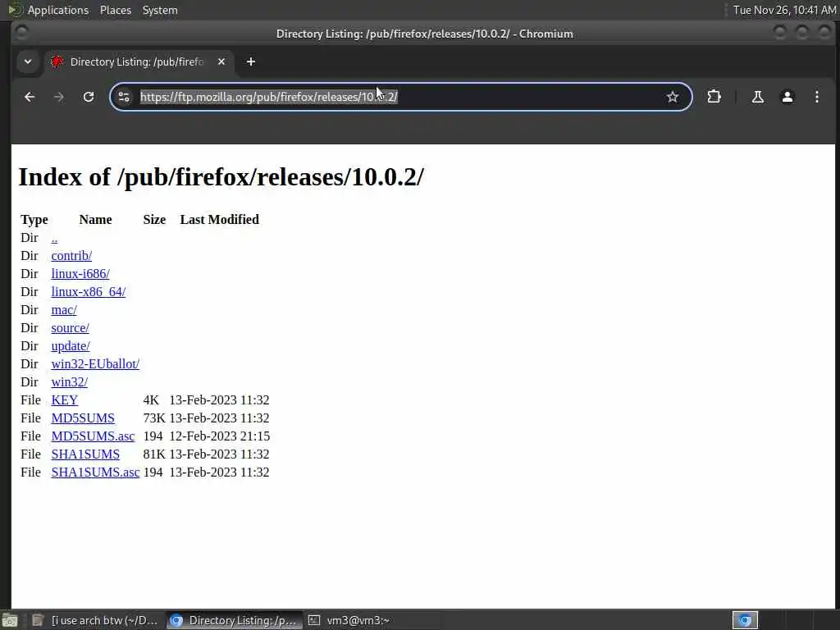Viewport: 840px width, 630px height.
Task: Bookmark this page with the star icon
Action: coord(673,97)
